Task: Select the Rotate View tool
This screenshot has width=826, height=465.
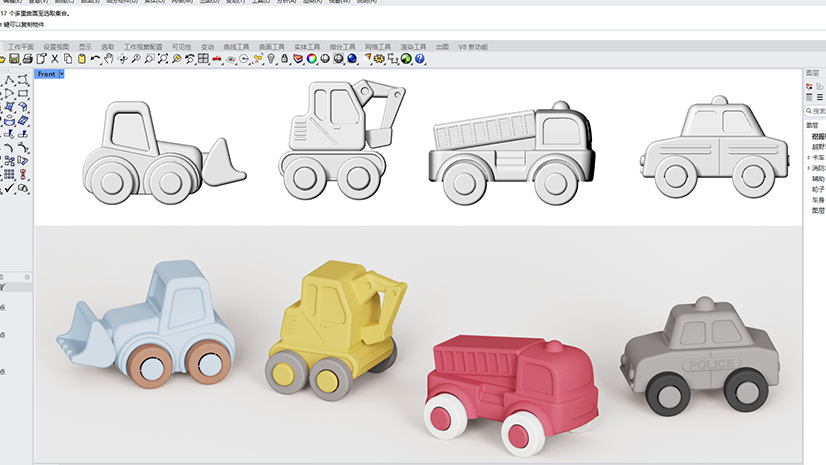Action: (122, 59)
